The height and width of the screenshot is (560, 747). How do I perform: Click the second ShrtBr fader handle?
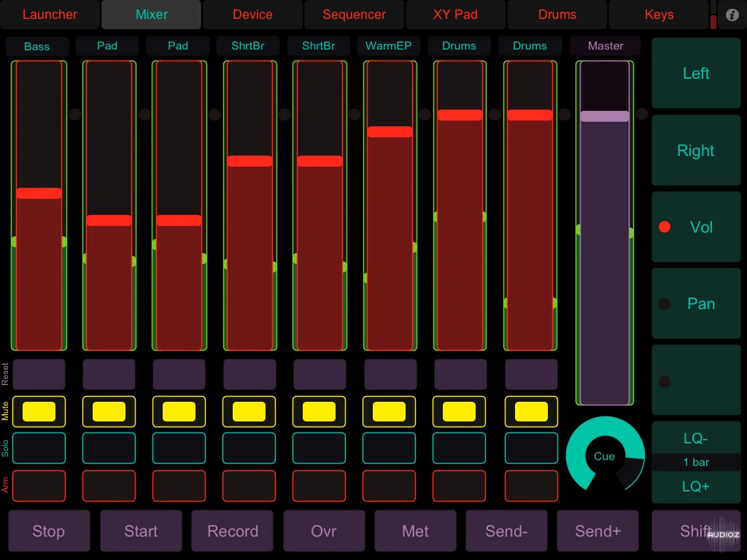coord(320,161)
